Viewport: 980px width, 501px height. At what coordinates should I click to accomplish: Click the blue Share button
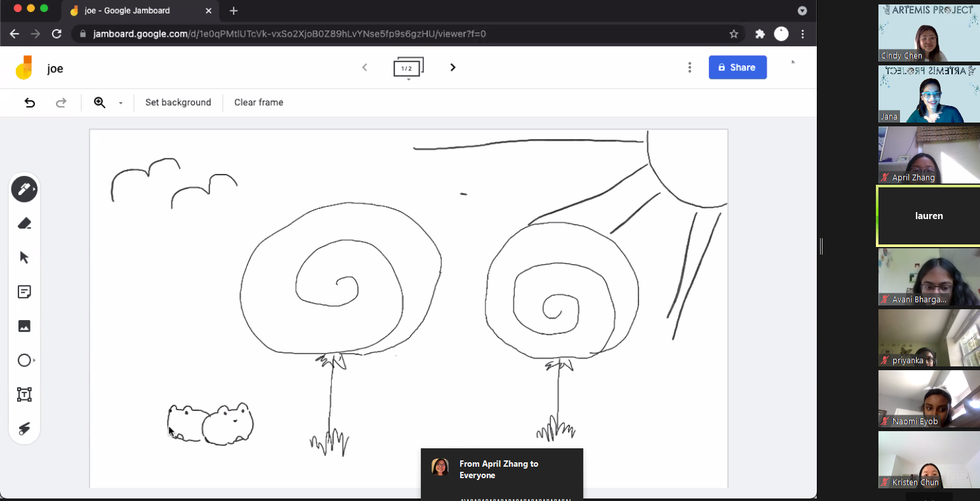[738, 67]
